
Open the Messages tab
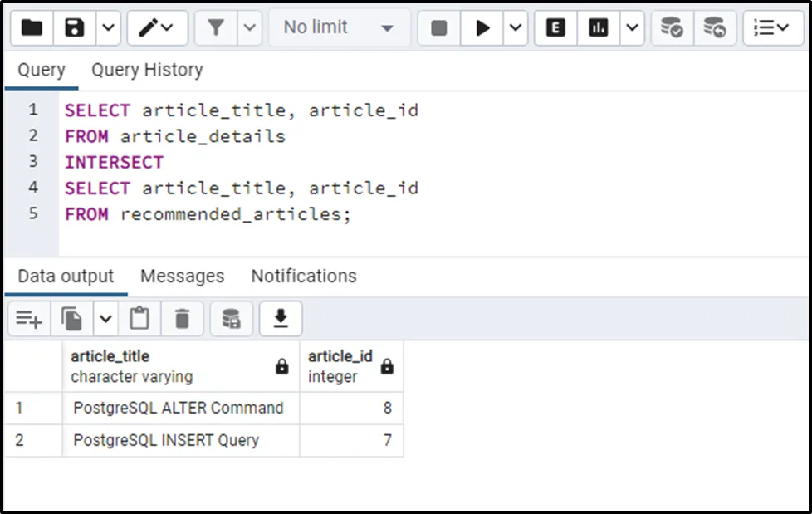tap(182, 276)
